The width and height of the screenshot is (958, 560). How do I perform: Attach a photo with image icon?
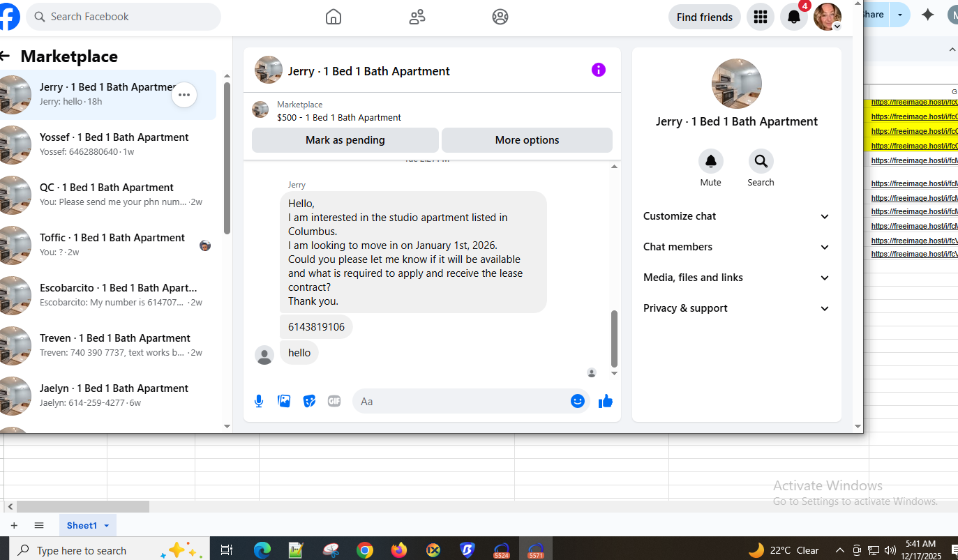click(x=284, y=401)
